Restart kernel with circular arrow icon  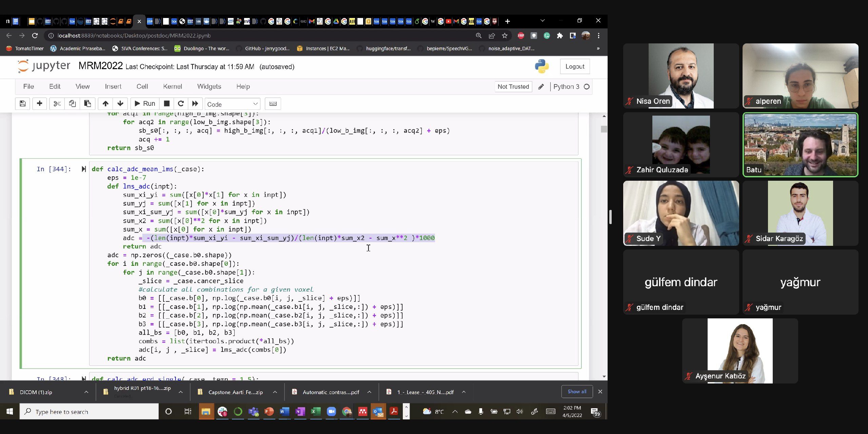[181, 104]
